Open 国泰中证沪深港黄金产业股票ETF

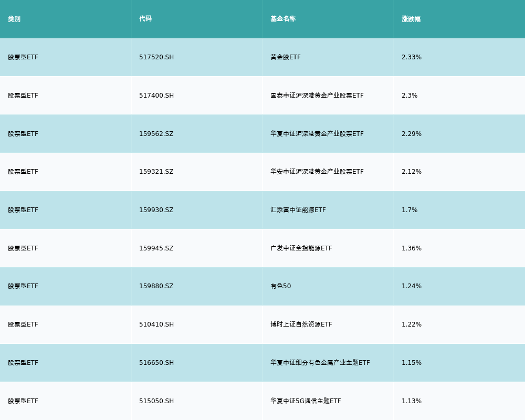317,96
